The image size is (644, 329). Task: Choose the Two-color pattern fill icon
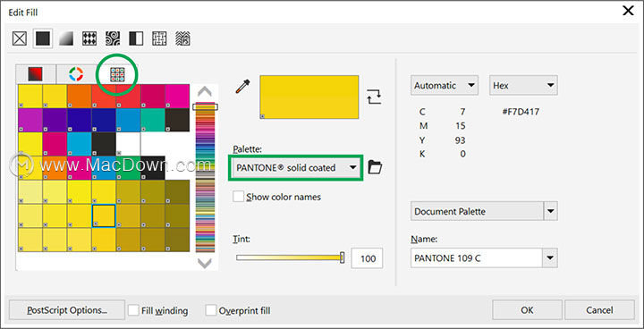pos(136,38)
